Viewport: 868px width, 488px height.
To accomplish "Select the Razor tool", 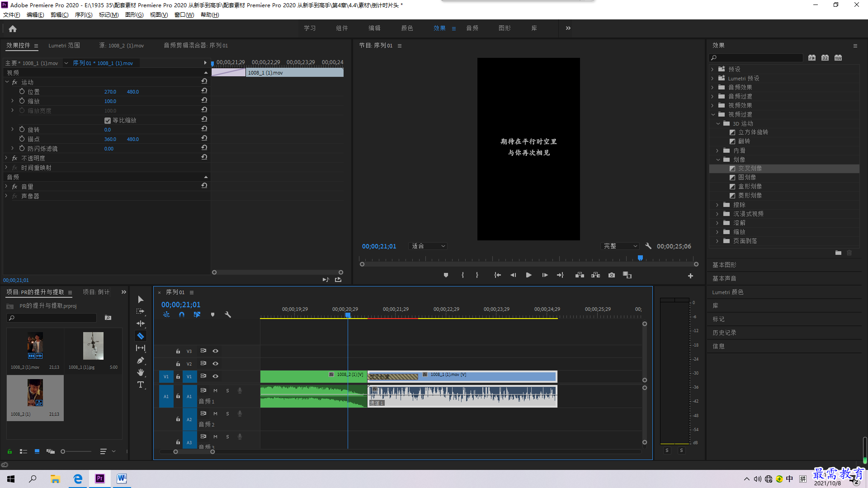I will pos(141,336).
